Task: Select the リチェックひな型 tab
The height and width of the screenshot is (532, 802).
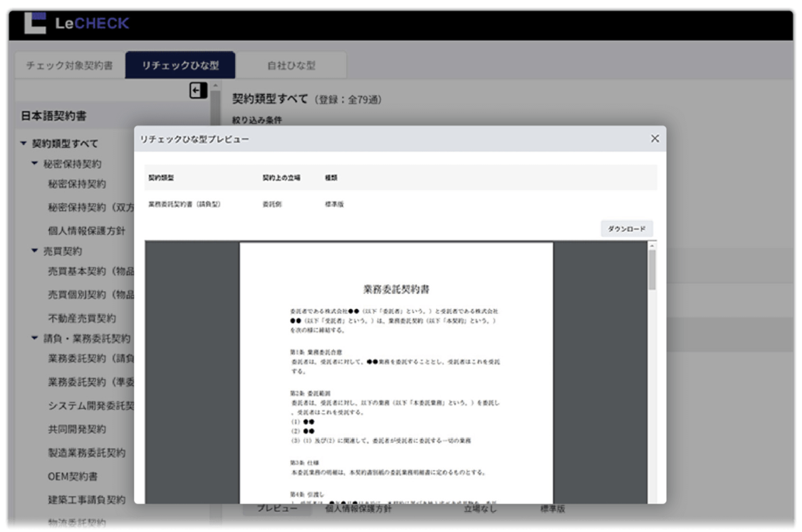Action: coord(180,66)
